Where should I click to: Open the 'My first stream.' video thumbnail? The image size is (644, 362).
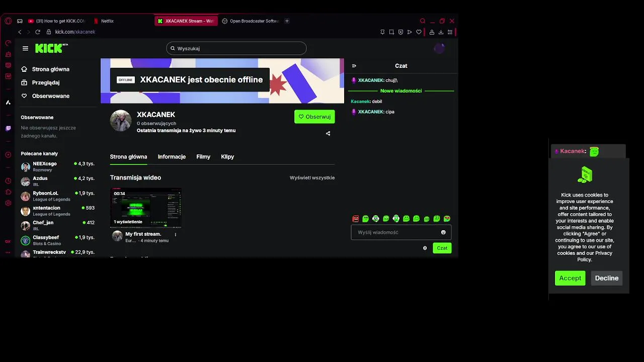pyautogui.click(x=146, y=208)
